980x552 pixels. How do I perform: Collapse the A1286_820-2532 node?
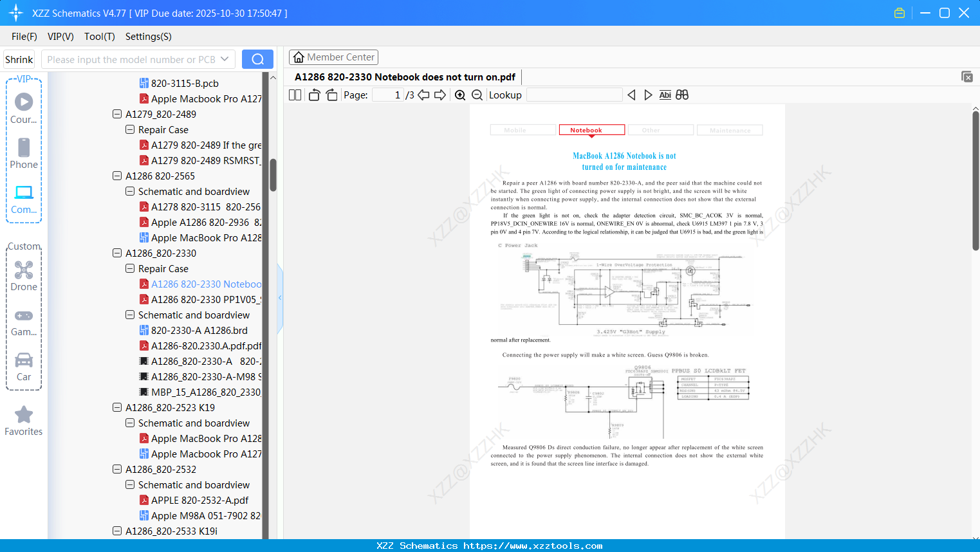(x=117, y=469)
